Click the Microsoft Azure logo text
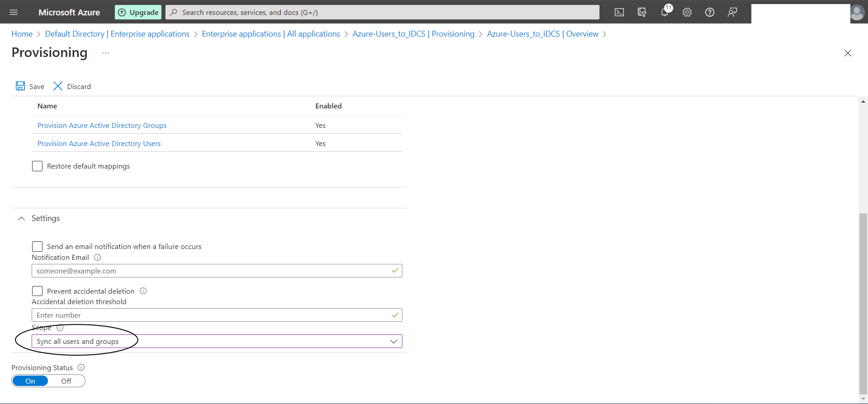The width and height of the screenshot is (868, 404). [x=69, y=12]
